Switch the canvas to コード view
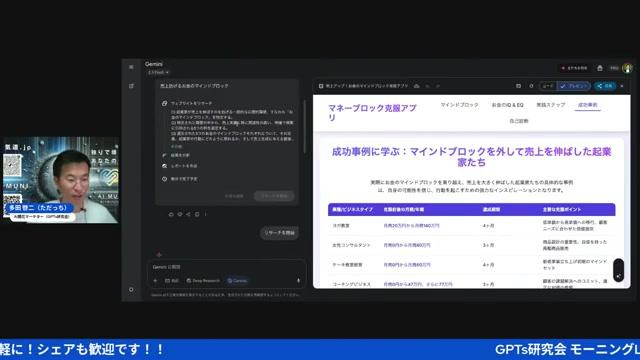This screenshot has width=640, height=360. pos(548,86)
